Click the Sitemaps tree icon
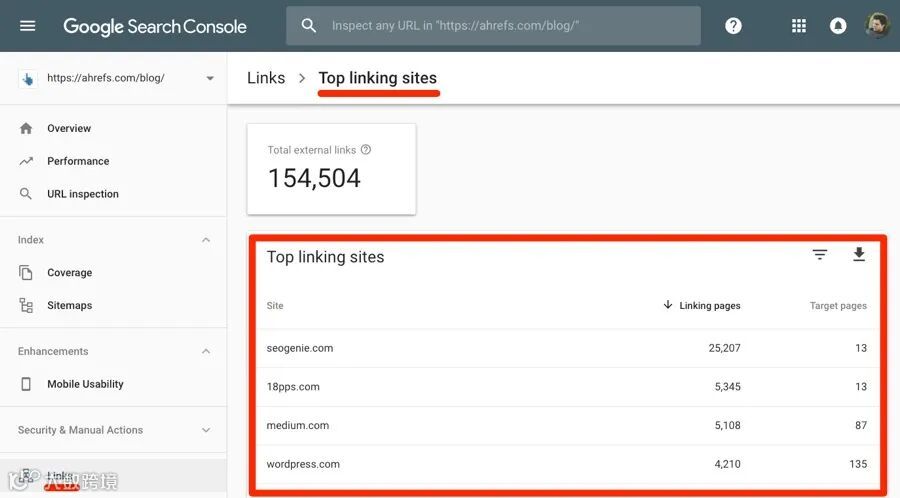The image size is (900, 498). pos(26,305)
